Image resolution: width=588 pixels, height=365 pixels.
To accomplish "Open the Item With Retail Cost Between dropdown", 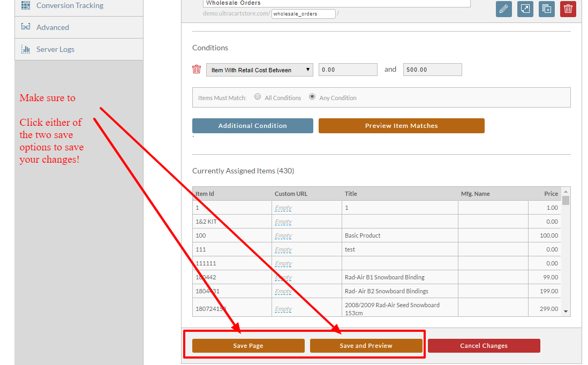I will coord(260,70).
